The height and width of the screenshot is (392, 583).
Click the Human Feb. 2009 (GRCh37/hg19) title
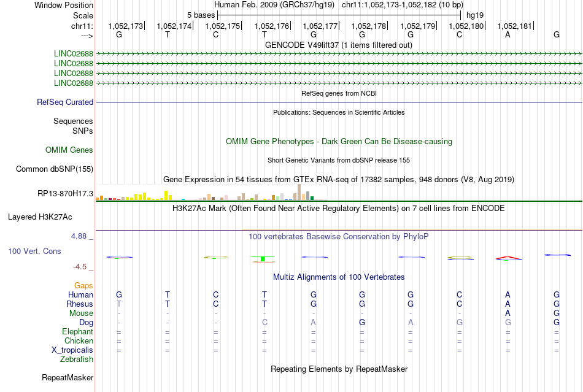point(274,5)
